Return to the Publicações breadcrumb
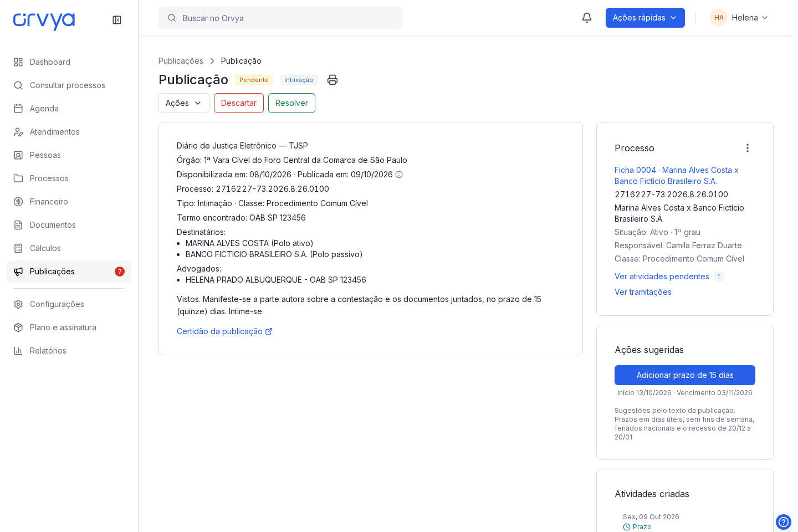This screenshot has height=532, width=798. (181, 61)
